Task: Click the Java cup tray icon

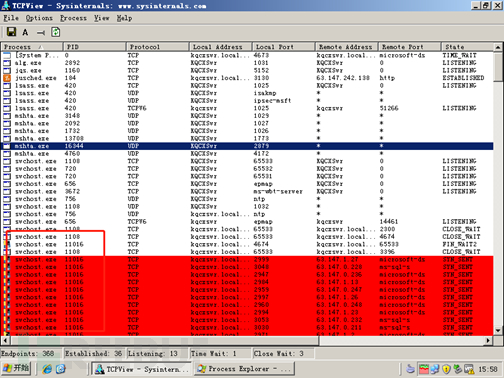Action: coord(411,369)
